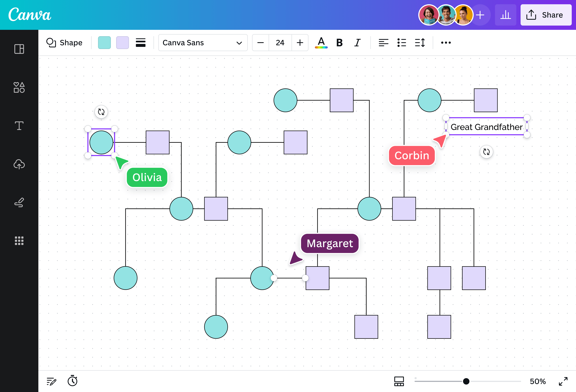Click the teal shape fill color swatch

click(104, 43)
